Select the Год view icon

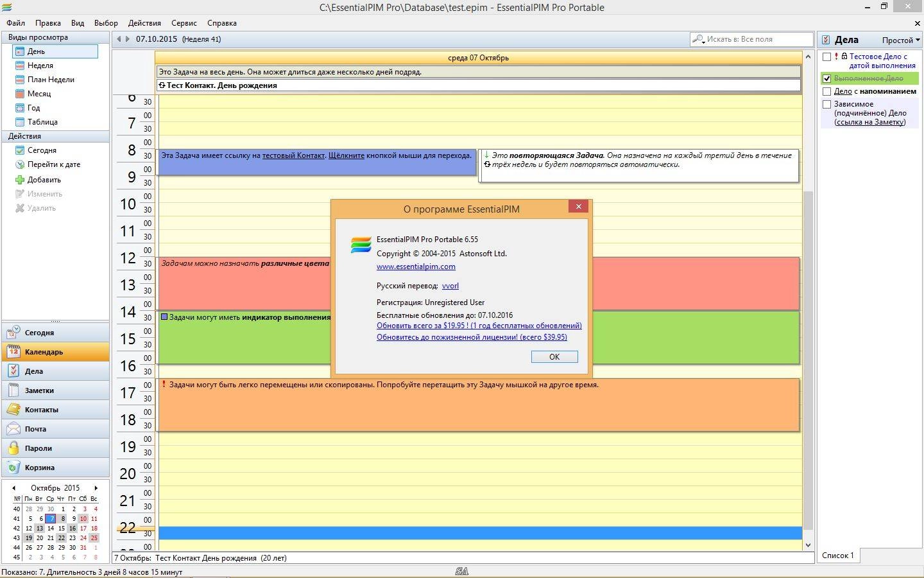click(x=20, y=108)
